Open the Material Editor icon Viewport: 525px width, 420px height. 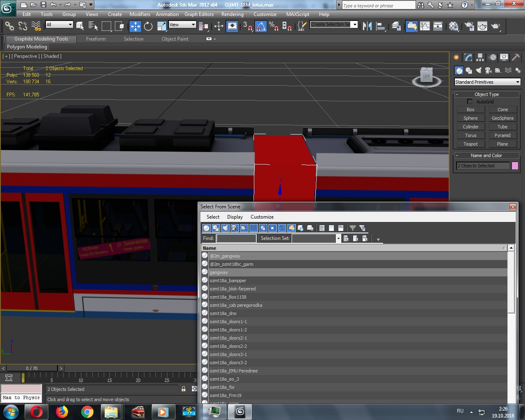454,27
